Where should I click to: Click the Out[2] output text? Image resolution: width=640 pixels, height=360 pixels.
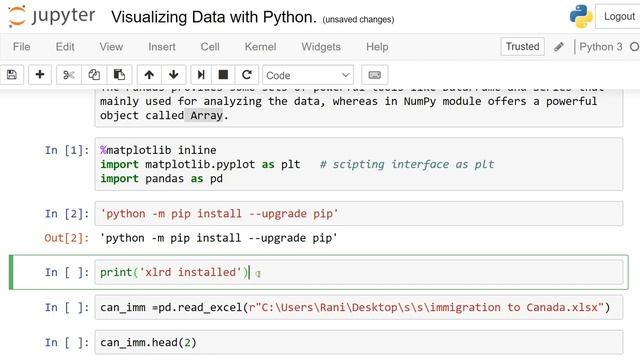[x=219, y=238]
